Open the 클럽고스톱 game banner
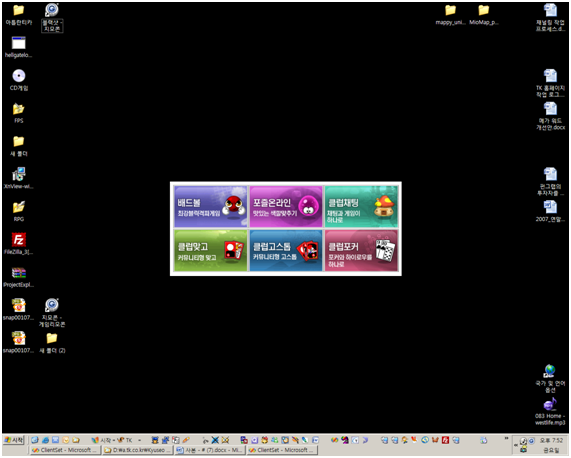This screenshot has height=458, width=571. 286,250
